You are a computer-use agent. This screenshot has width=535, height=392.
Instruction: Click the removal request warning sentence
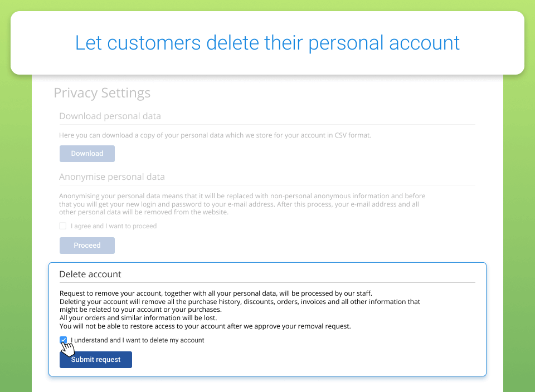coord(205,326)
